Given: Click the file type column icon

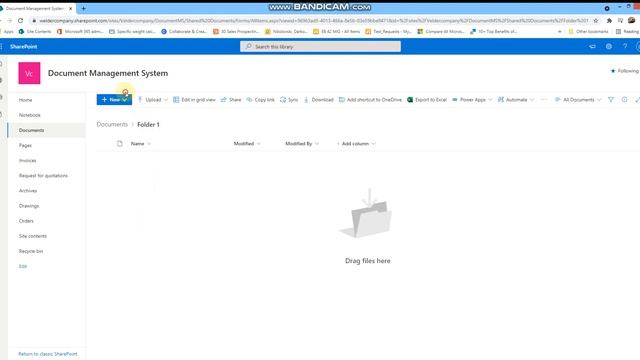Looking at the screenshot, I should pyautogui.click(x=120, y=144).
